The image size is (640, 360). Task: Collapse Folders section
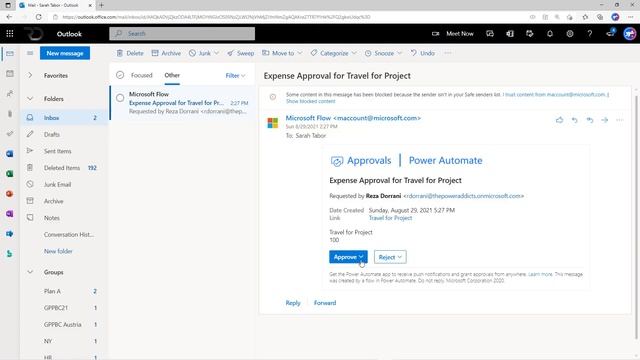[x=30, y=99]
